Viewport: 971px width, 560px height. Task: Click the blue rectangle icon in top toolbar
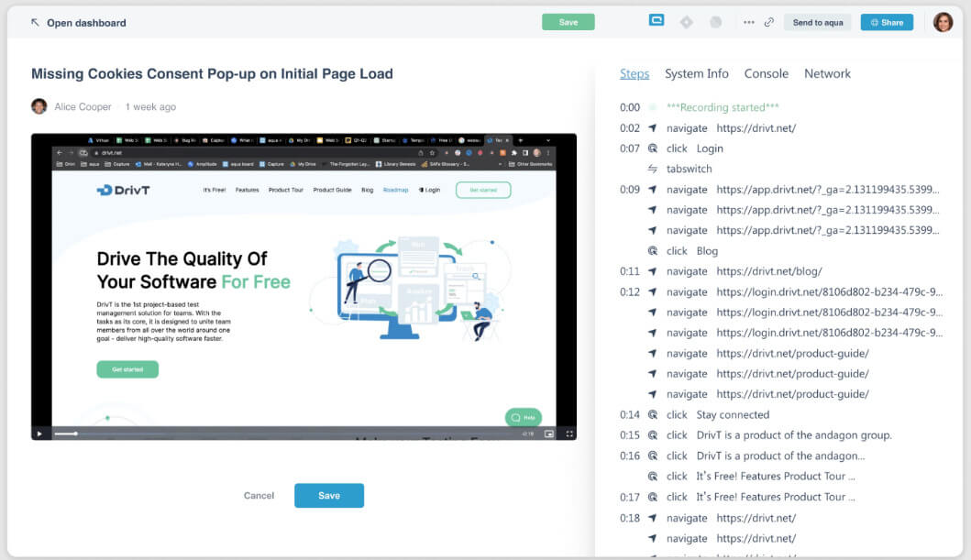657,20
